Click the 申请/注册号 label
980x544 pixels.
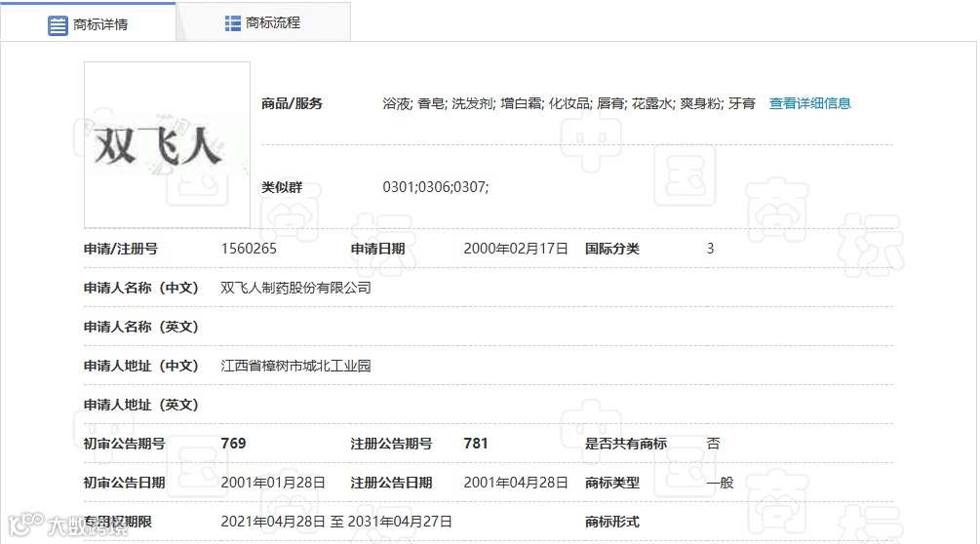pyautogui.click(x=121, y=249)
